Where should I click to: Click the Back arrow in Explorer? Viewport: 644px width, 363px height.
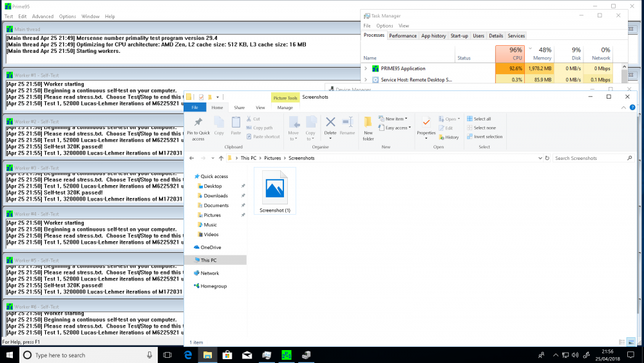192,158
